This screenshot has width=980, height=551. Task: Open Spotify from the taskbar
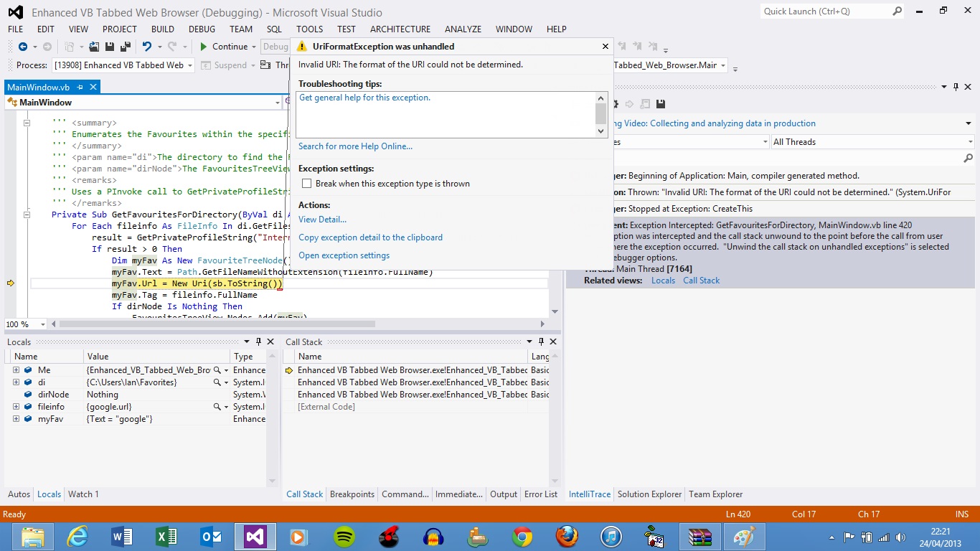click(x=344, y=537)
